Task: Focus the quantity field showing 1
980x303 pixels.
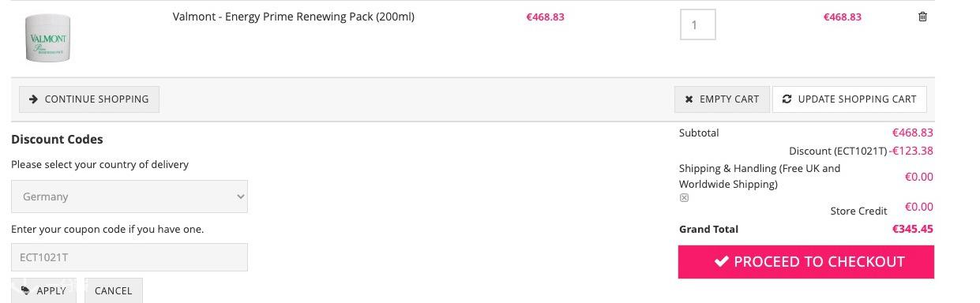Action: pyautogui.click(x=698, y=24)
